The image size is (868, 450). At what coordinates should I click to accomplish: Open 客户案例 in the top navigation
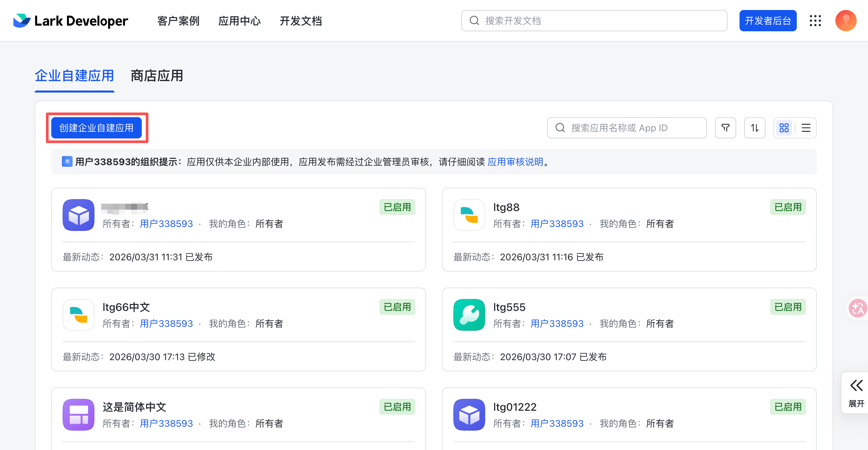point(178,21)
